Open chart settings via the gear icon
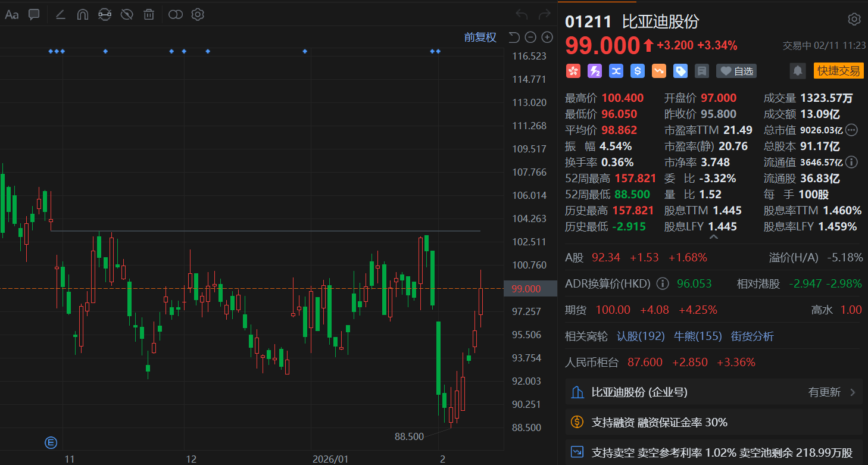 (198, 14)
